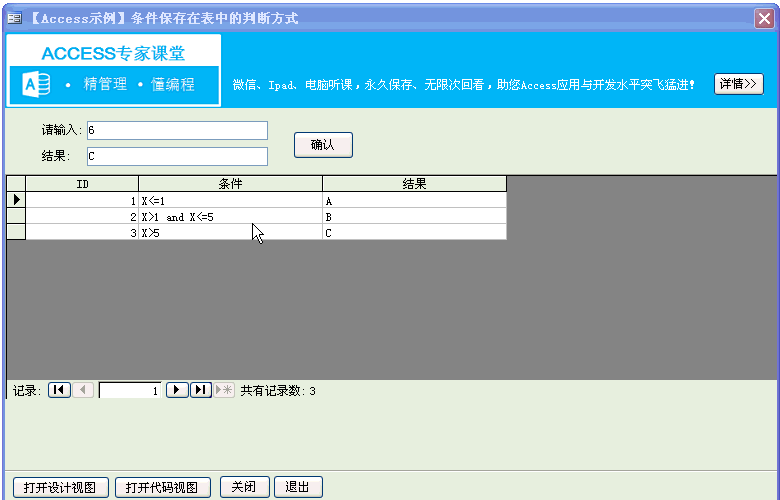Screen dimensions: 780x500
Task: Click result cell "A"
Action: (414, 200)
